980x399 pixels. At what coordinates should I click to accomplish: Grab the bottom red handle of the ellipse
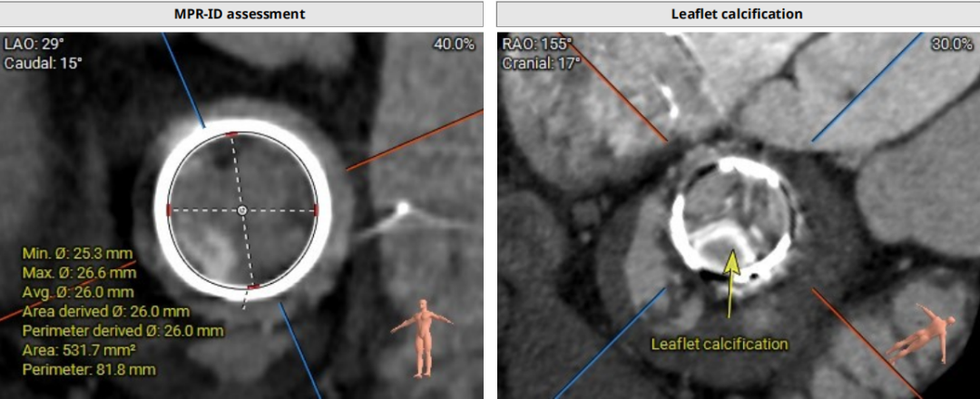click(253, 287)
